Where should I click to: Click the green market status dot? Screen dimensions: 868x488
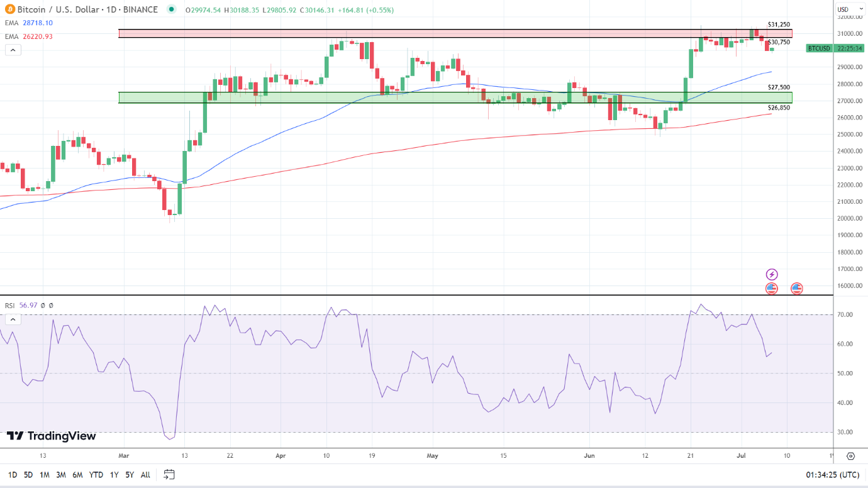point(171,9)
